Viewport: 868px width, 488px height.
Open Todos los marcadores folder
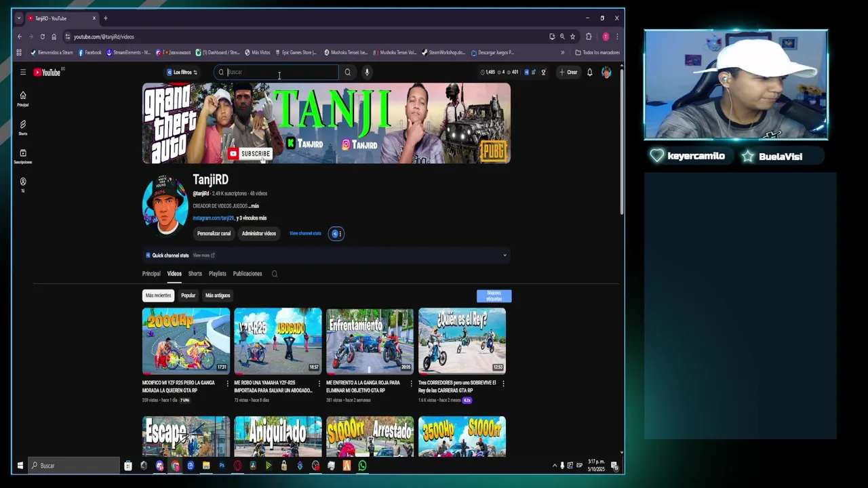(597, 52)
